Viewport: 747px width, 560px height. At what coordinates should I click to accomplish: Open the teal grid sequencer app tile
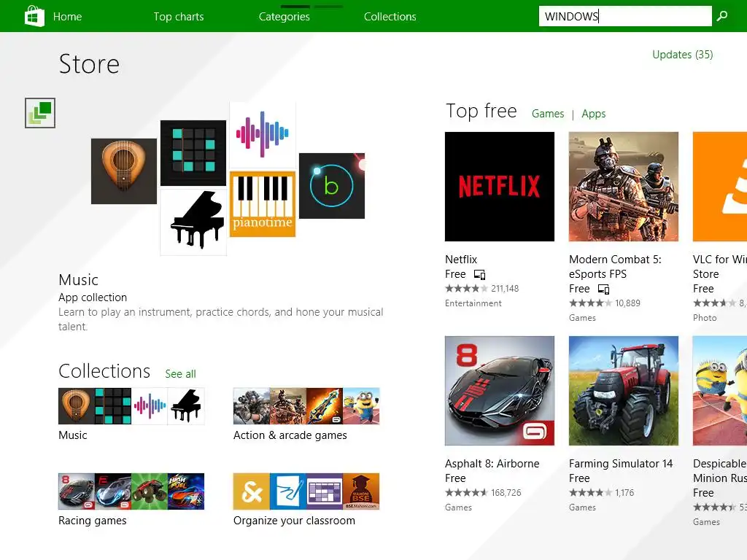(x=193, y=153)
